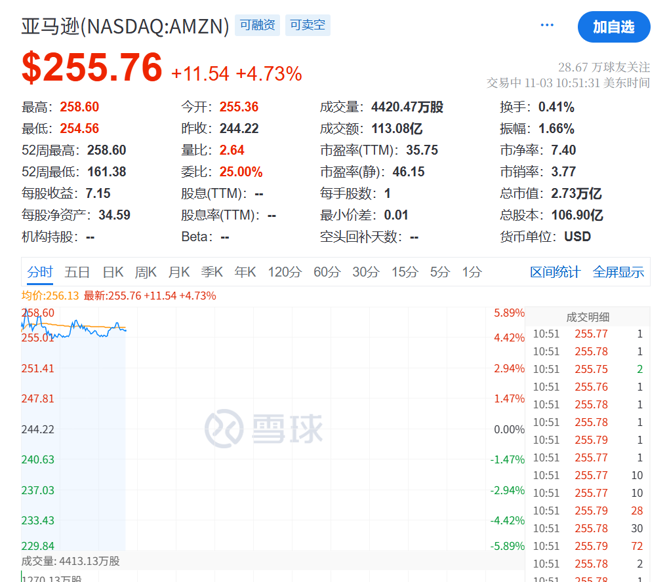This screenshot has height=582, width=667.
Task: Click the 可卖空 tag
Action: [x=307, y=26]
